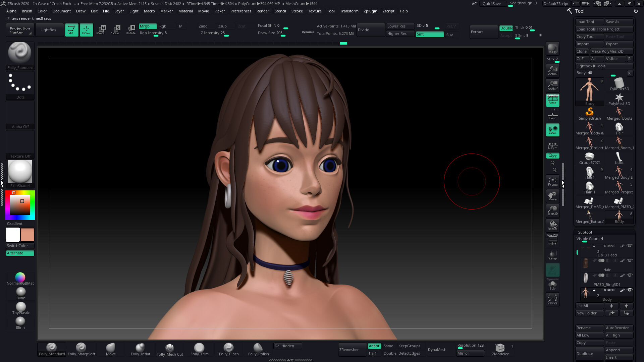Collapse the Body folder arrow
The image size is (644, 362).
[594, 290]
